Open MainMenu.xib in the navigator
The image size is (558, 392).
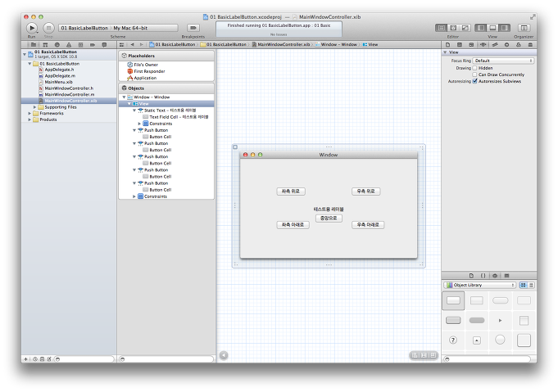coord(58,82)
